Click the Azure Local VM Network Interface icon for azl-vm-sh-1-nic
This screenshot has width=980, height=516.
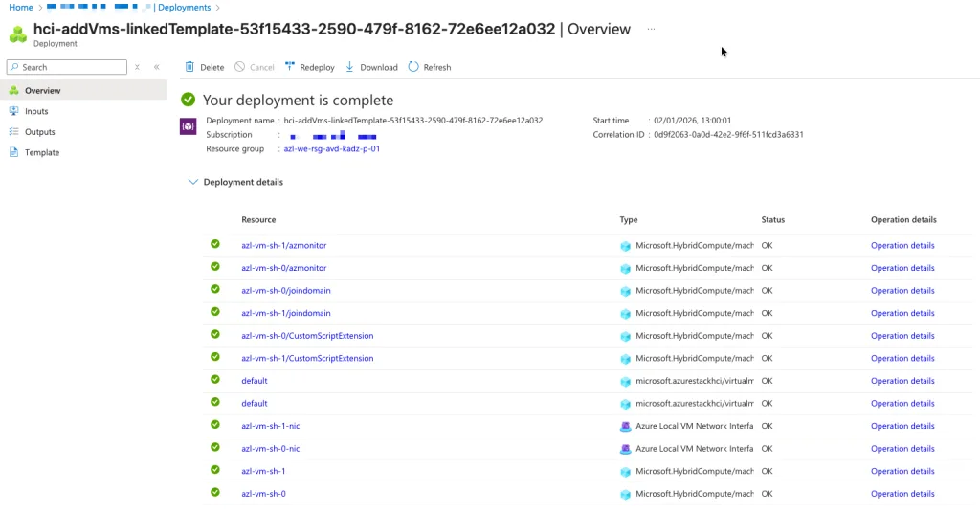click(626, 426)
